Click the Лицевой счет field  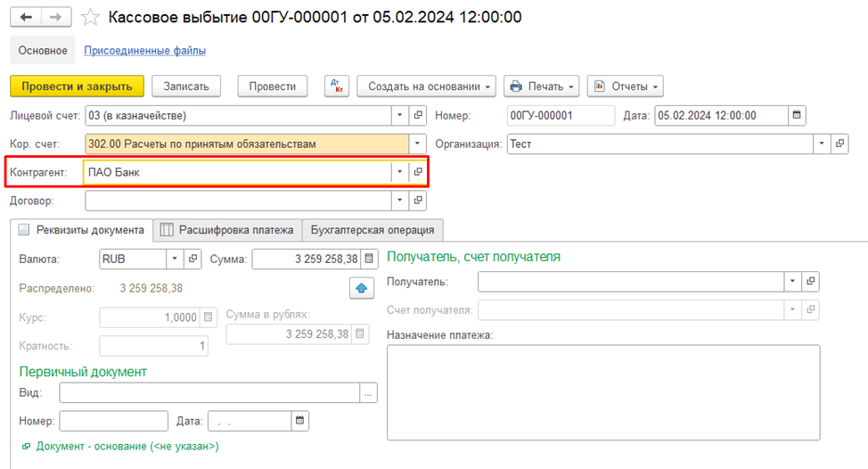238,115
